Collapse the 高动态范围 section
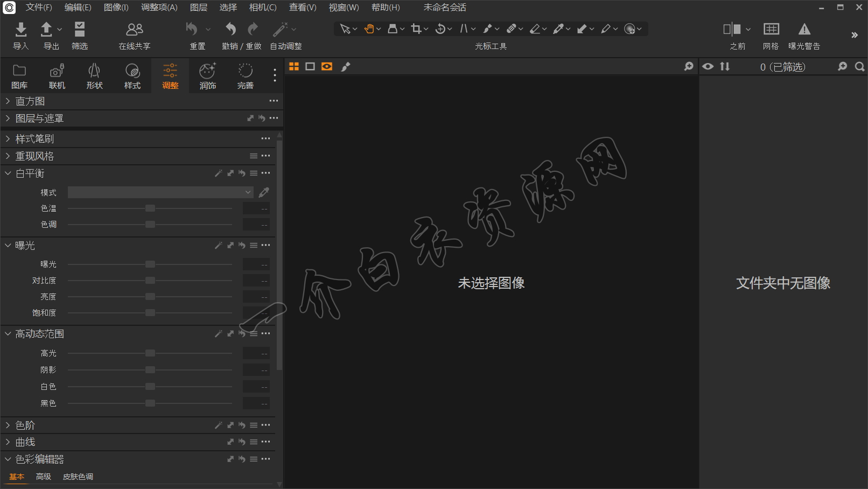The width and height of the screenshot is (868, 489). pyautogui.click(x=8, y=334)
